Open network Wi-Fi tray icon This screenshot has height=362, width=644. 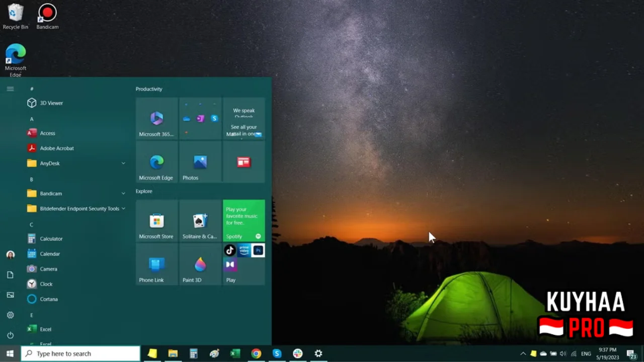tap(574, 353)
